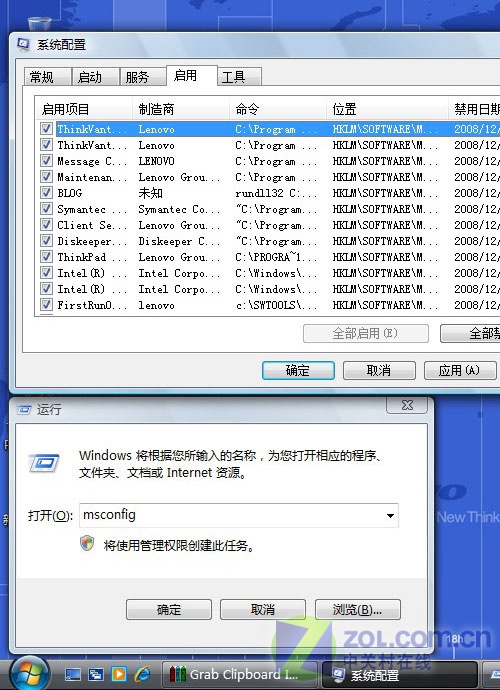Click 取消 in the 运行 dialog

(263, 609)
